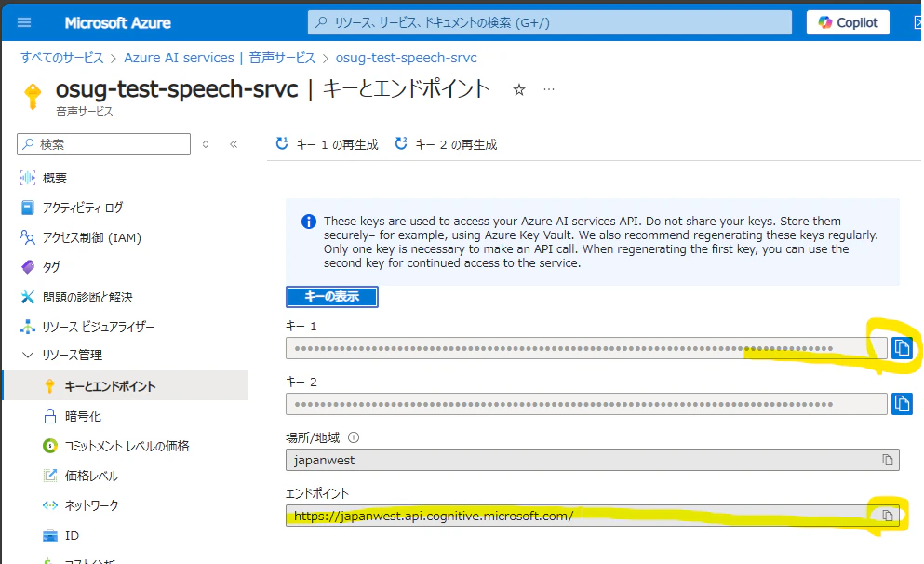Click the ネットワーク arrows icon
The image size is (924, 564).
50,505
